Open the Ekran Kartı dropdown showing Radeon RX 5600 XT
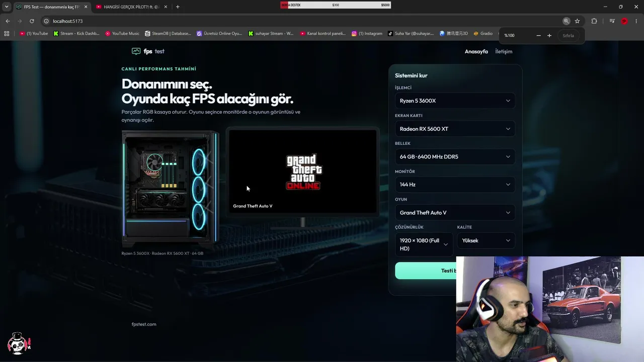The image size is (644, 362). click(x=455, y=129)
